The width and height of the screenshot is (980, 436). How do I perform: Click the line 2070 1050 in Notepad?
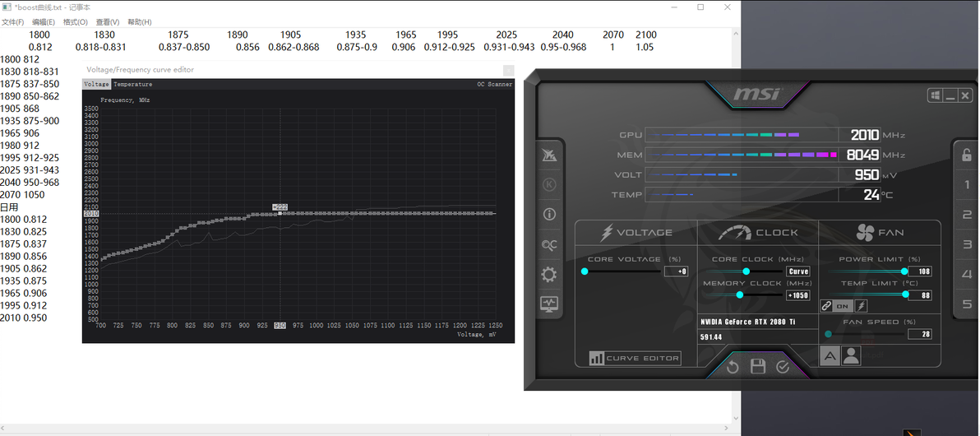[x=24, y=194]
